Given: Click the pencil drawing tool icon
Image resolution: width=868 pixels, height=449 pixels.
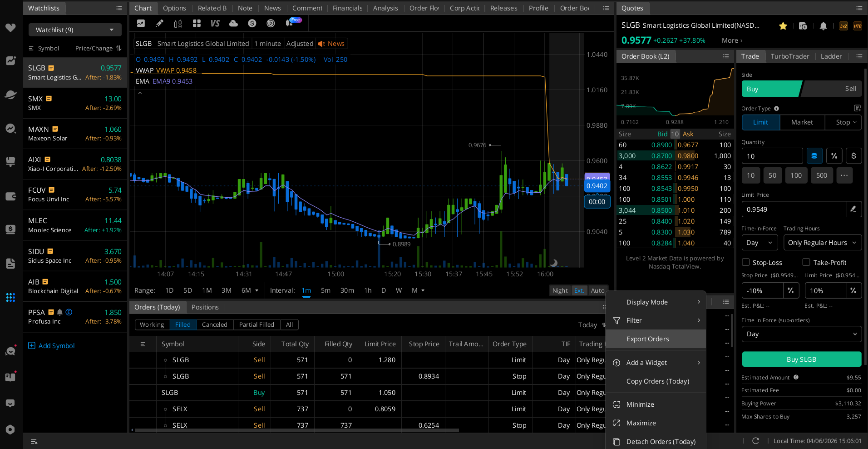Looking at the screenshot, I should (x=159, y=24).
